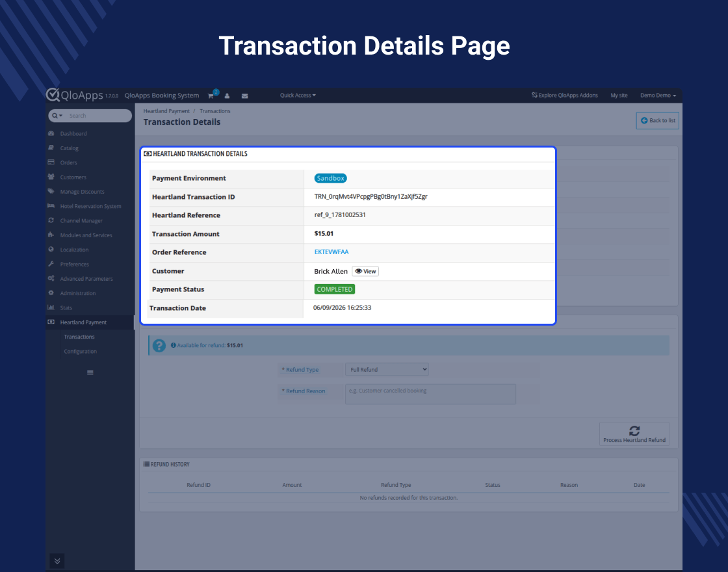
Task: Click the Reason column header in Refund History
Action: click(x=569, y=485)
